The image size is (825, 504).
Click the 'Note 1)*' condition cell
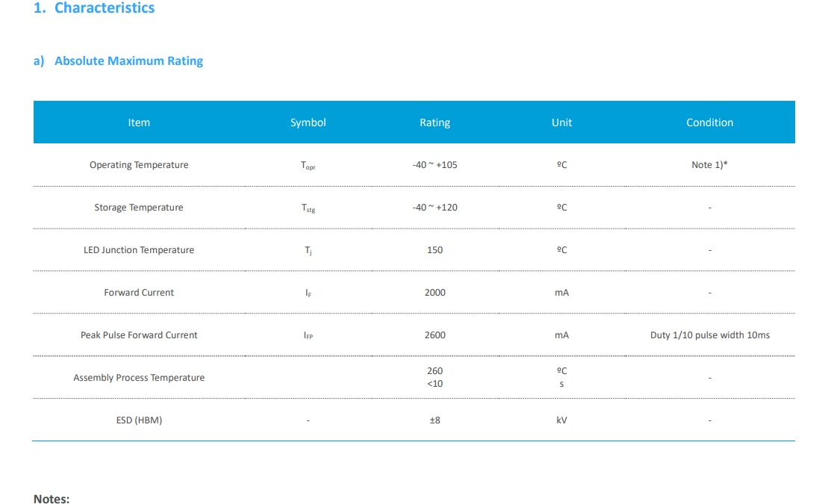(710, 165)
